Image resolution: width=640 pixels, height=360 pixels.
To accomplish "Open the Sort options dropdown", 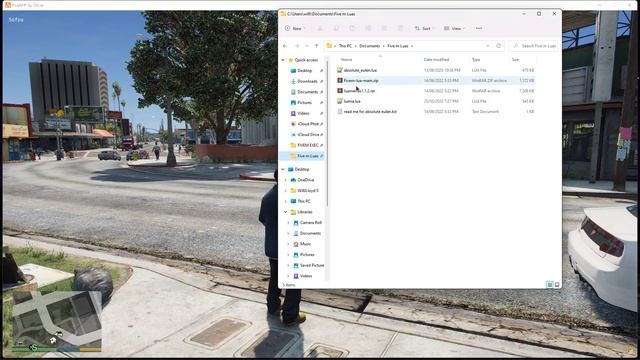I will pyautogui.click(x=424, y=28).
